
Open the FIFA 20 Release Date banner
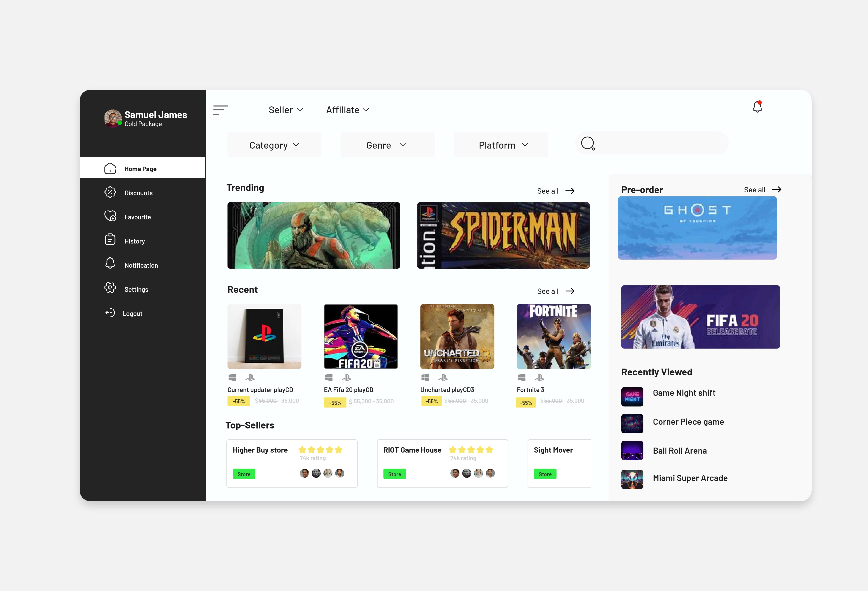pos(701,317)
